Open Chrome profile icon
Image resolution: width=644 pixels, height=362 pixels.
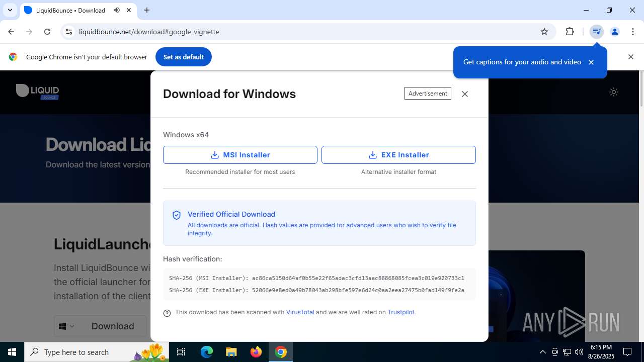(614, 32)
